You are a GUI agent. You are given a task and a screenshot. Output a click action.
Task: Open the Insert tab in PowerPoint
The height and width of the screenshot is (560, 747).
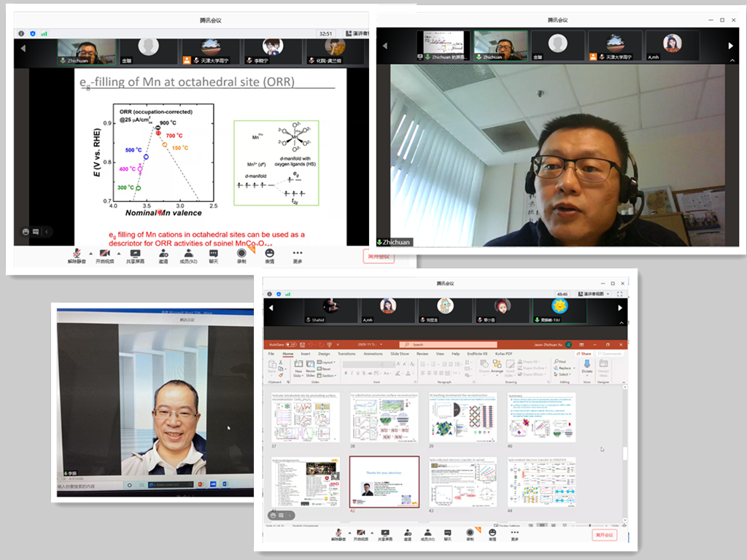point(306,354)
